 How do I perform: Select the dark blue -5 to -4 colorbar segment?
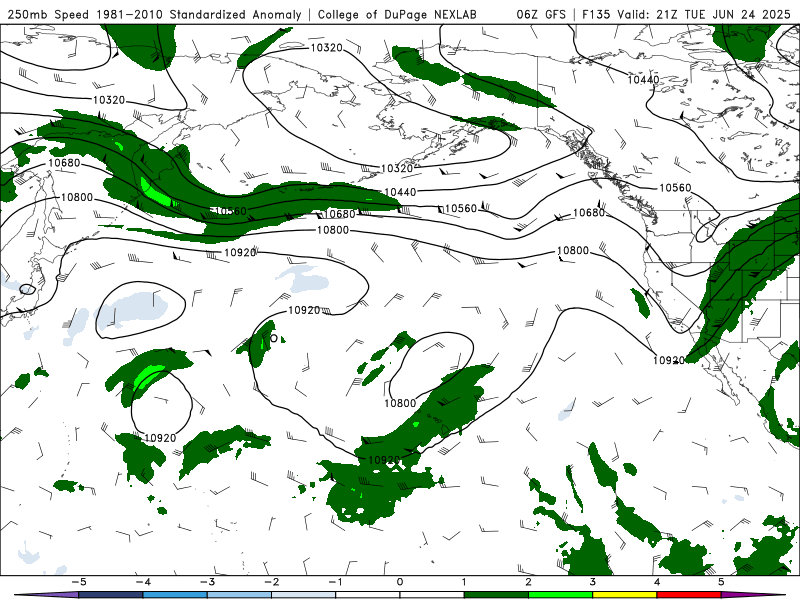[x=111, y=595]
